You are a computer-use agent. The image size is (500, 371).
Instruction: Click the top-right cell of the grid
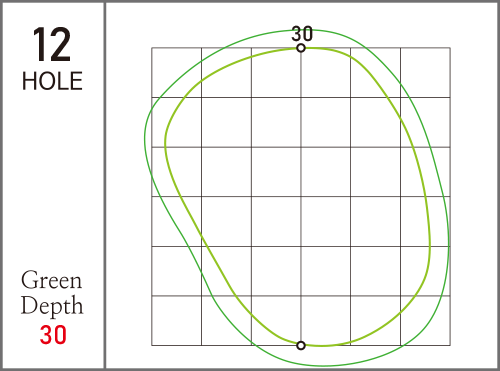coord(425,73)
